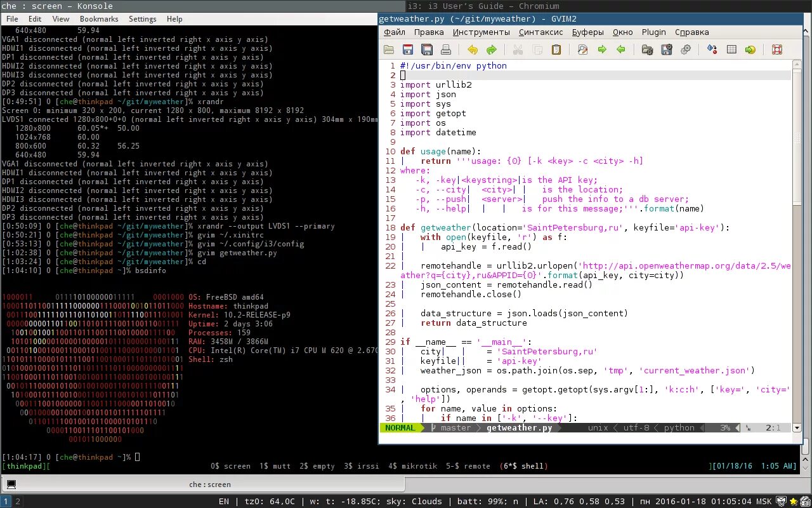This screenshot has height=508, width=812.
Task: Redo change with green curved arrow icon
Action: (492, 50)
